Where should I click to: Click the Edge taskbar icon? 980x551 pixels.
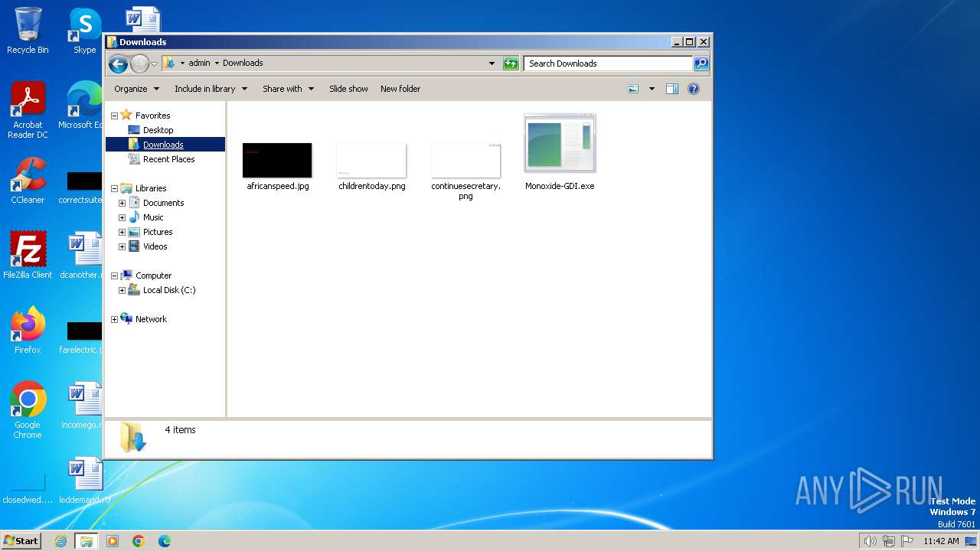164,541
